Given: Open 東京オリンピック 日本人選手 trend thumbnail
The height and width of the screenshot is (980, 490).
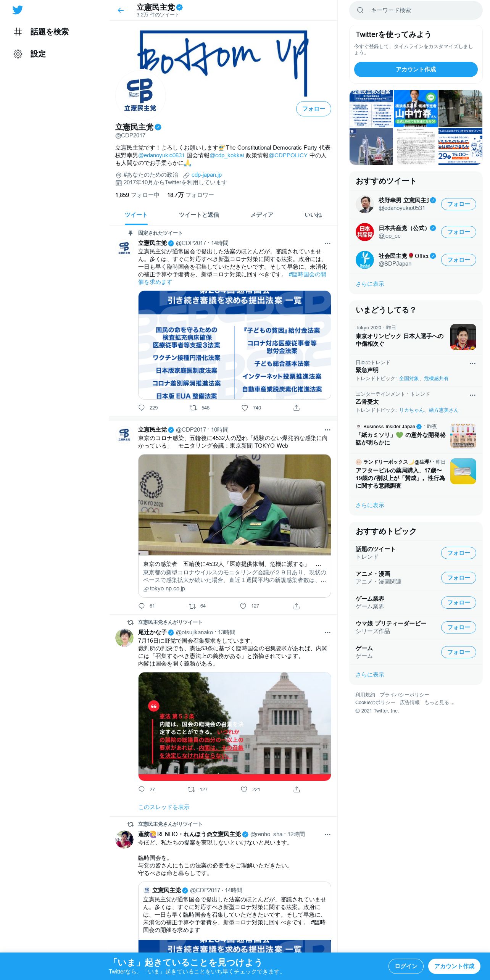Looking at the screenshot, I should click(463, 337).
